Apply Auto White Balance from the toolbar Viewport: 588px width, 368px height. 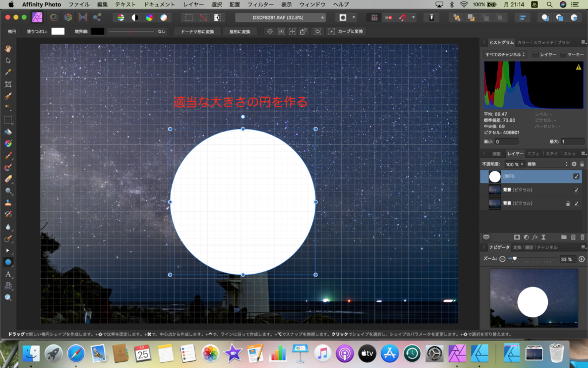(x=164, y=17)
